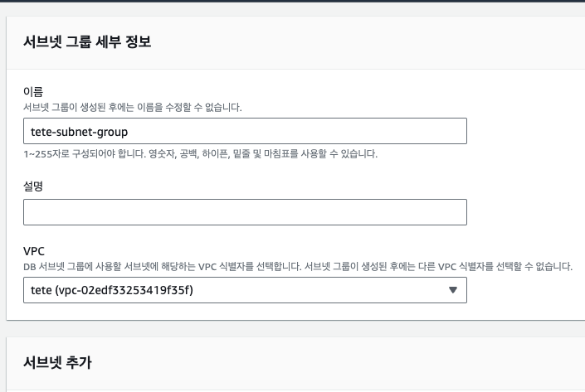The height and width of the screenshot is (392, 585).
Task: Click the empty 설명 description field
Action: tap(245, 212)
